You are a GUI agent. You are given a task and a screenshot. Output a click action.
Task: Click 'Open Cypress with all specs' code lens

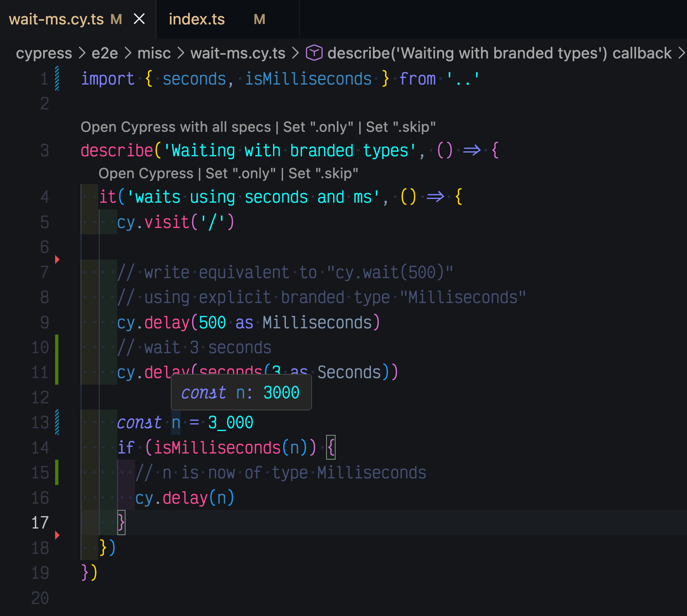point(175,127)
